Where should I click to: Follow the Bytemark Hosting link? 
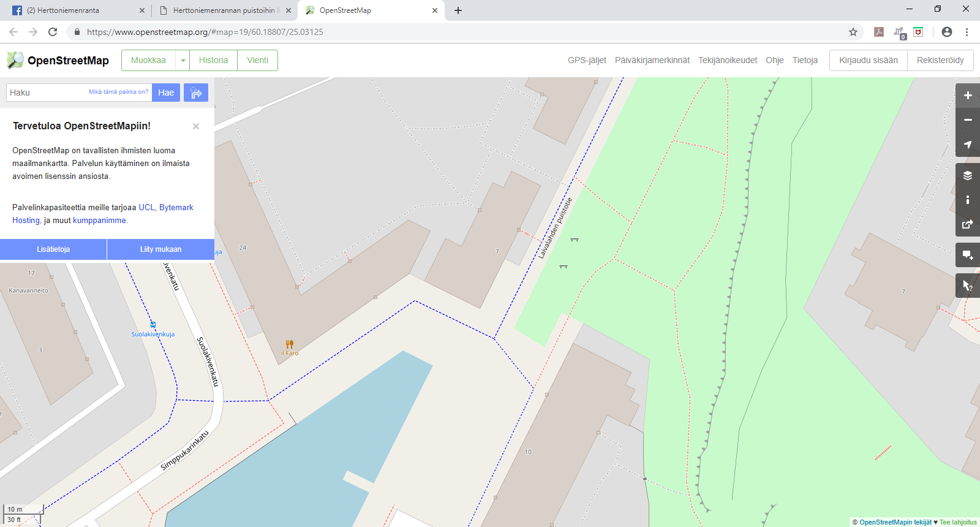click(176, 208)
